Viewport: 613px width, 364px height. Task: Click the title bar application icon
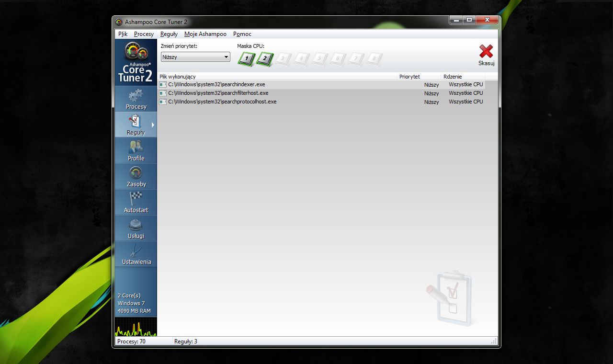click(x=119, y=22)
